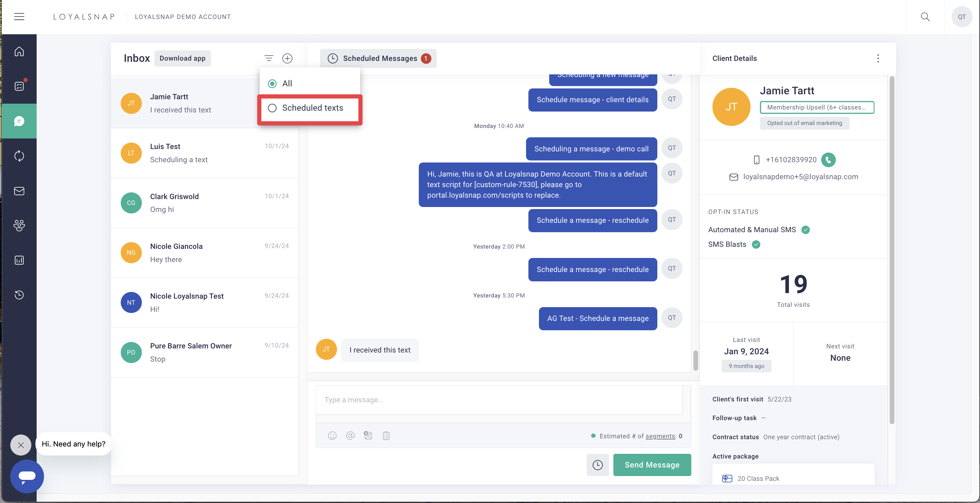Screen dimensions: 980x503
Task: Open the home icon in sidebar
Action: click(19, 51)
